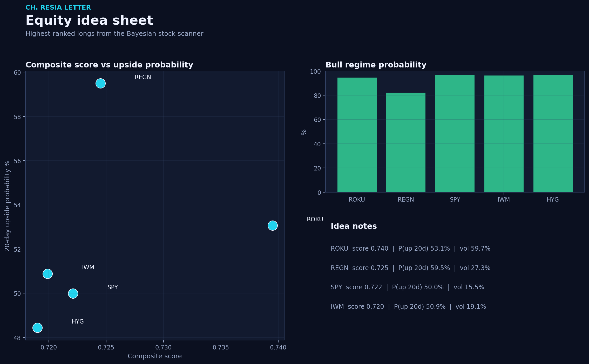Click the HYG label in scatter plot
Viewport: 589px width, 364px height.
(78, 321)
